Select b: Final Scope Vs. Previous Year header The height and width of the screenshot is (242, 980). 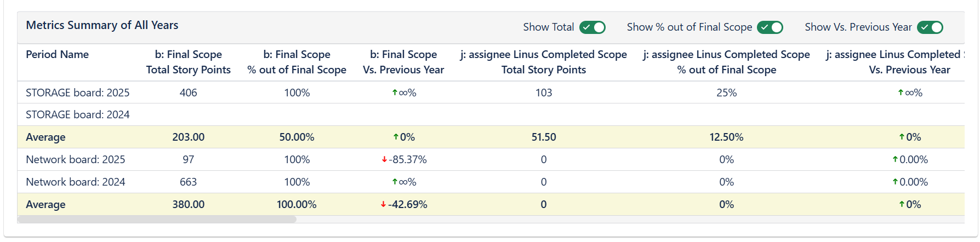coord(403,62)
